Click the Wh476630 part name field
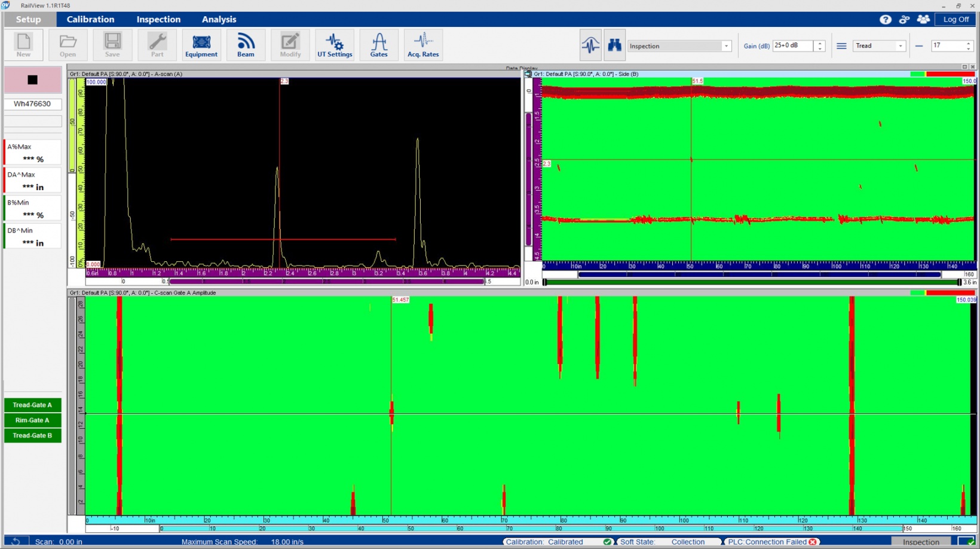The image size is (980, 549). click(33, 104)
